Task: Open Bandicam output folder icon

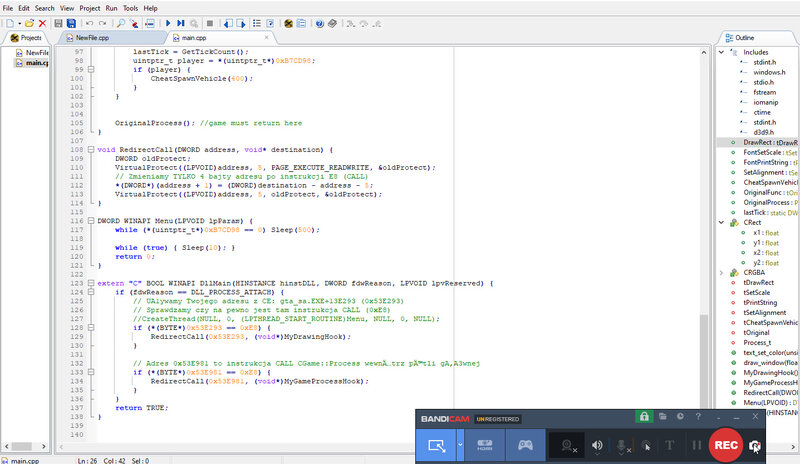Action: click(x=662, y=417)
